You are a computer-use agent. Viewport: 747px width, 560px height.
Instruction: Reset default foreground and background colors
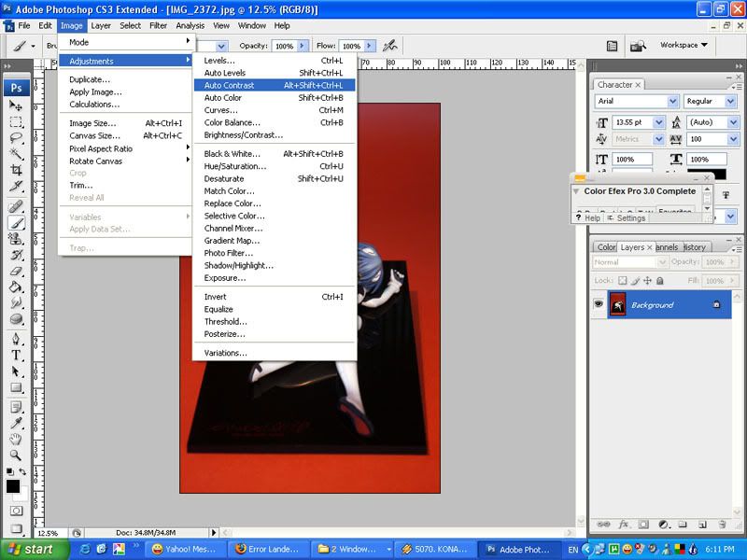(x=9, y=472)
